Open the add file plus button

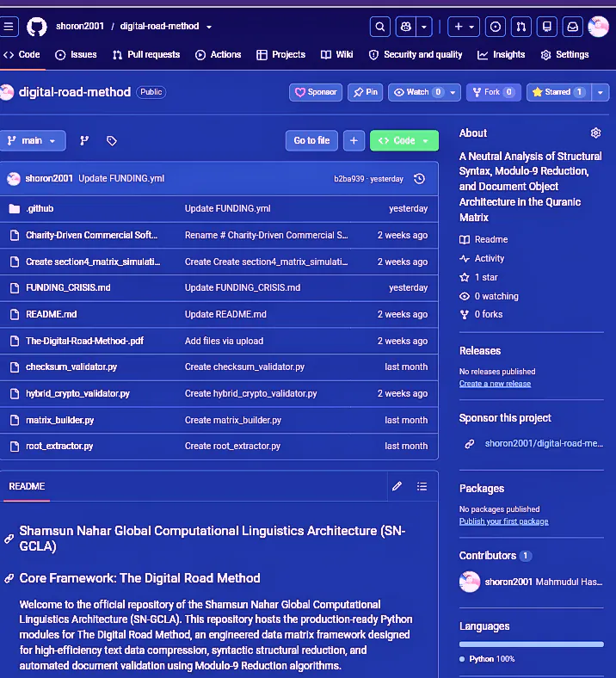[354, 140]
